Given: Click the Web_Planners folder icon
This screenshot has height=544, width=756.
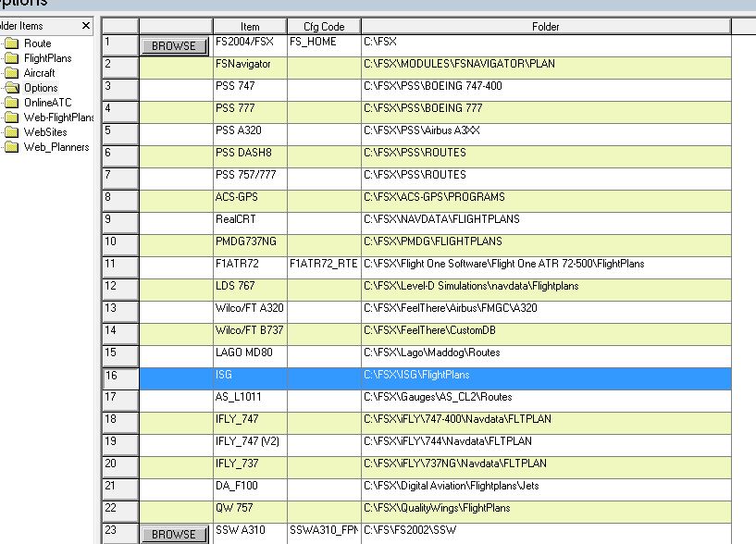Looking at the screenshot, I should pos(12,147).
